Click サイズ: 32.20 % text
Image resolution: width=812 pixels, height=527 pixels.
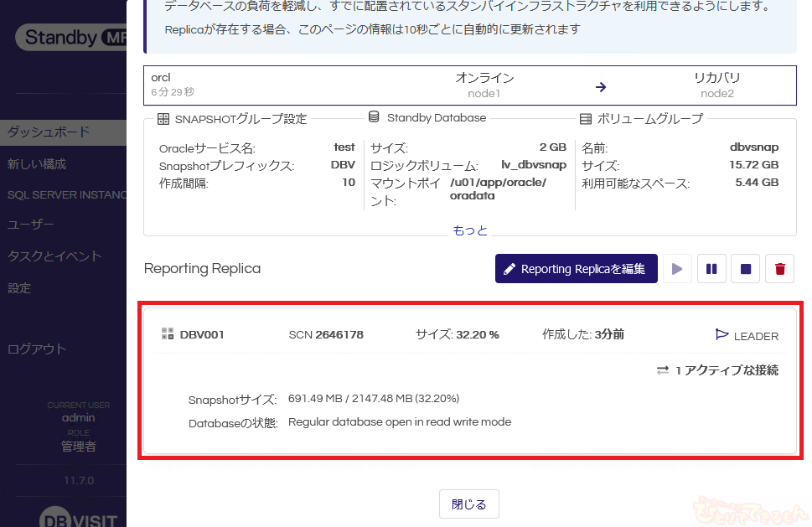pos(458,334)
